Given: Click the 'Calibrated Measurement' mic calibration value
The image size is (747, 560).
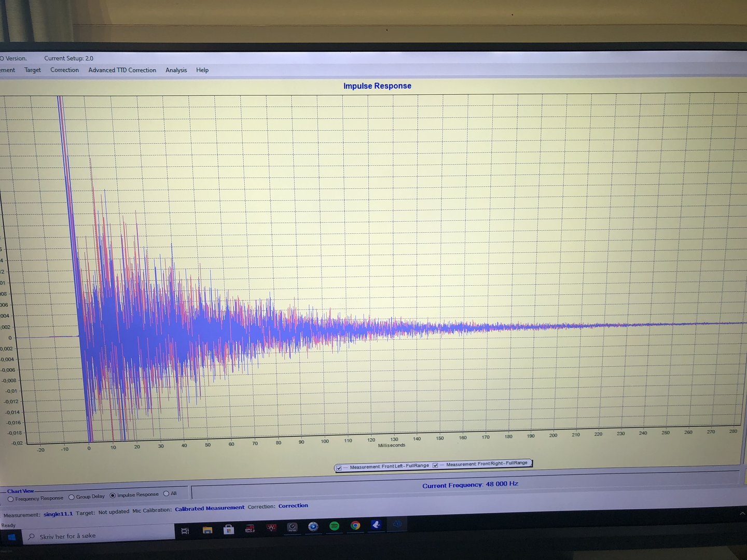Looking at the screenshot, I should 210,508.
